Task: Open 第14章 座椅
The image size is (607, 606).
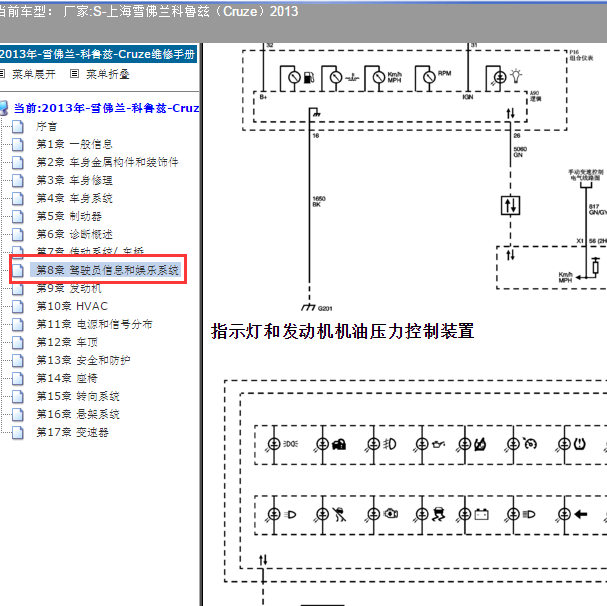Action: tap(67, 378)
